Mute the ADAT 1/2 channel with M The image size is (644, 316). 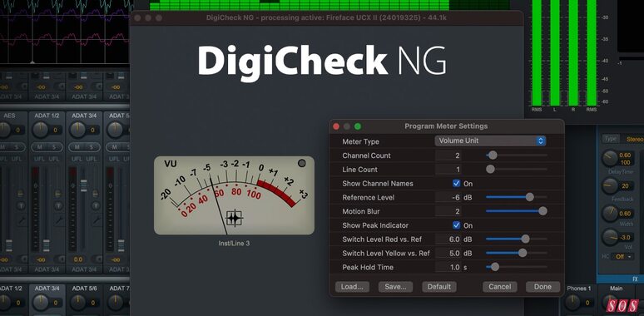click(x=40, y=147)
